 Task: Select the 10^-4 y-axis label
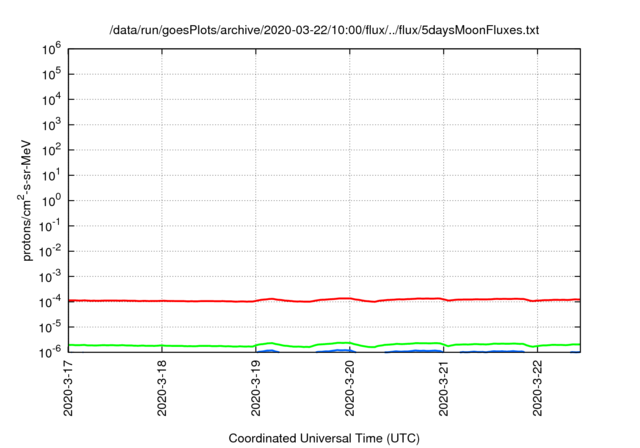tap(49, 302)
